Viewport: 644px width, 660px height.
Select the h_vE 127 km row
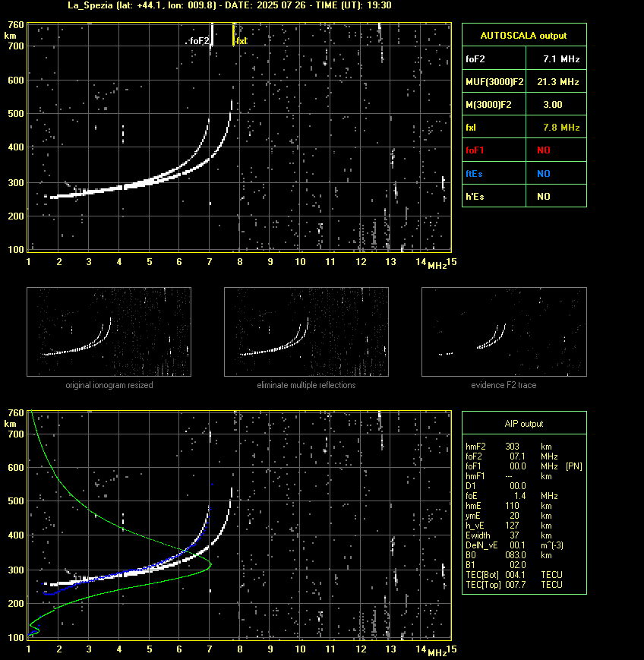[x=509, y=526]
